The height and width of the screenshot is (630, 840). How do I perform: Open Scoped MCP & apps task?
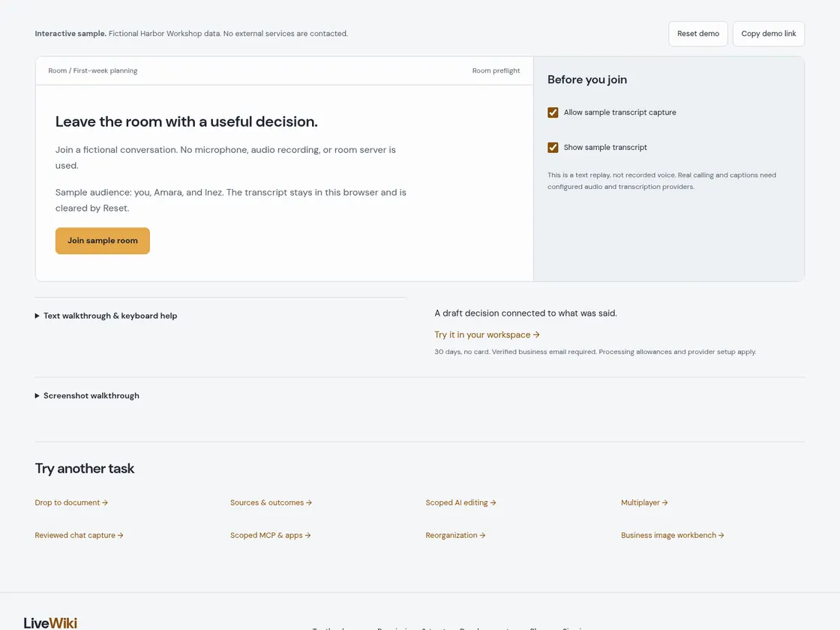tap(270, 535)
